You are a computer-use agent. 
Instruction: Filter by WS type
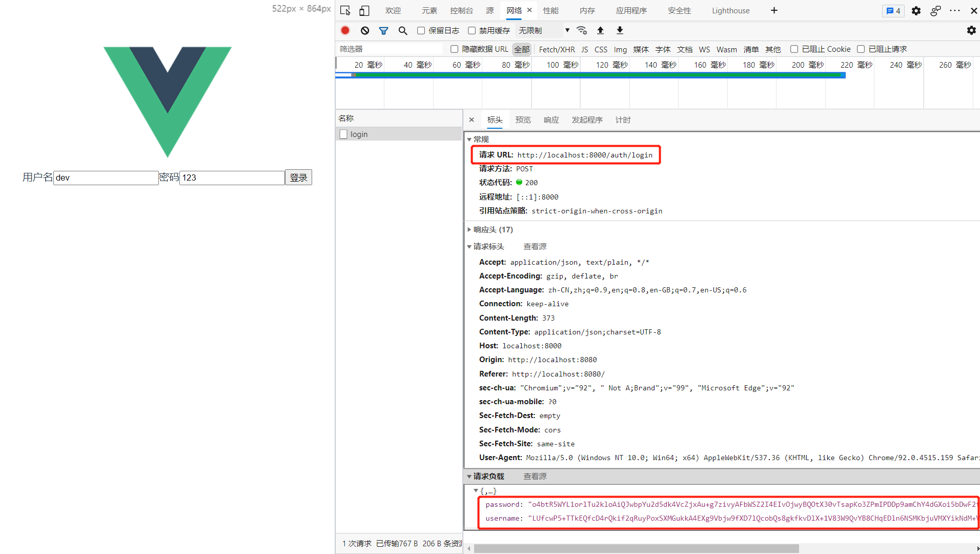pyautogui.click(x=704, y=49)
